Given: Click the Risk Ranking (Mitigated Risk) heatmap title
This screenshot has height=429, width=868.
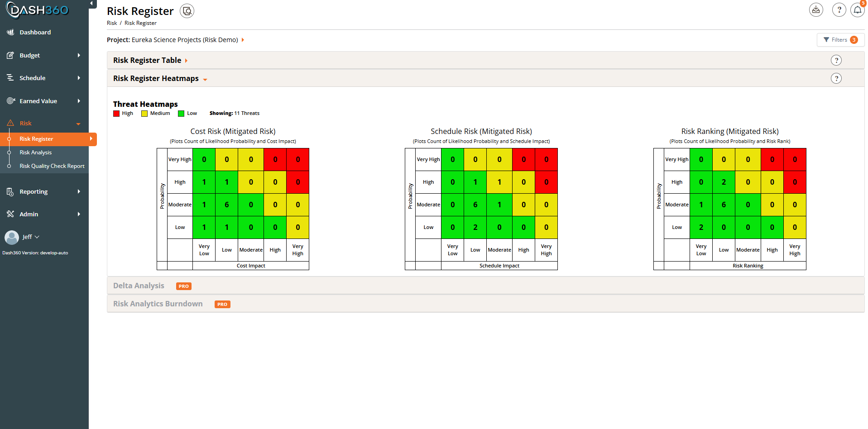Looking at the screenshot, I should [730, 131].
